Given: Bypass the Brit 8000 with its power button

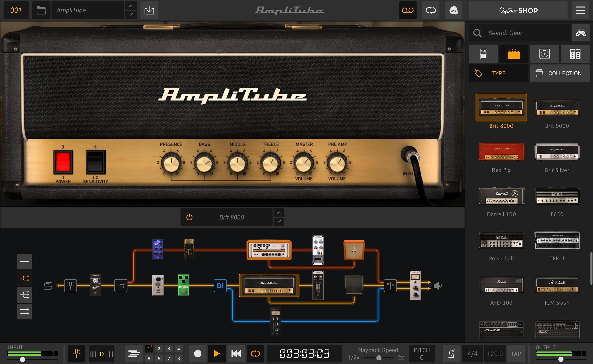Looking at the screenshot, I should tap(189, 217).
